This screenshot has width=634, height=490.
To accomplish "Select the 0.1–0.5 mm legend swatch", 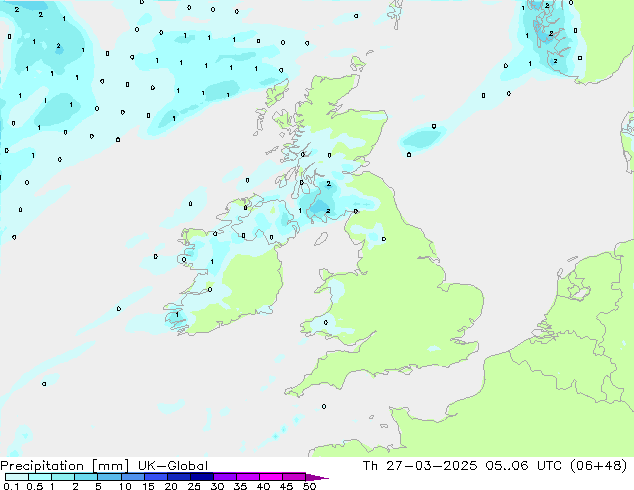I will click(17, 477).
